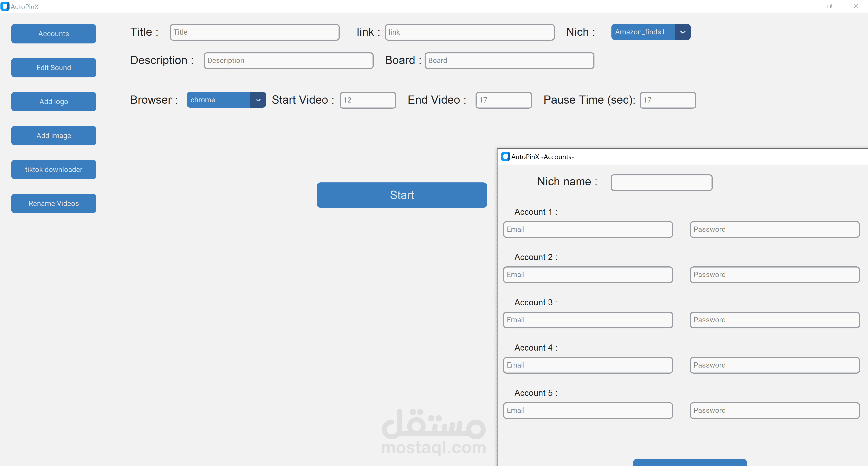Expand the Nich dropdown arrow

[683, 32]
